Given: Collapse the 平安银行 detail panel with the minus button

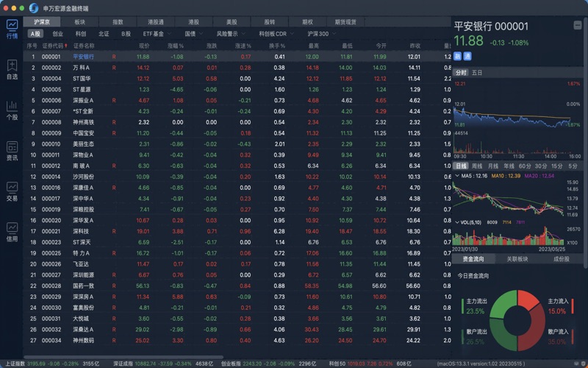Looking at the screenshot, I should [579, 26].
